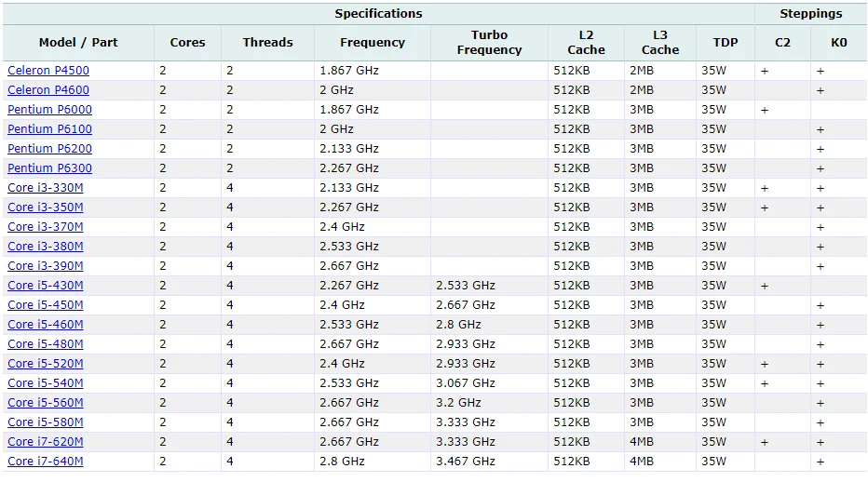This screenshot has height=482, width=868.
Task: Click the Model / Part column header
Action: [78, 43]
